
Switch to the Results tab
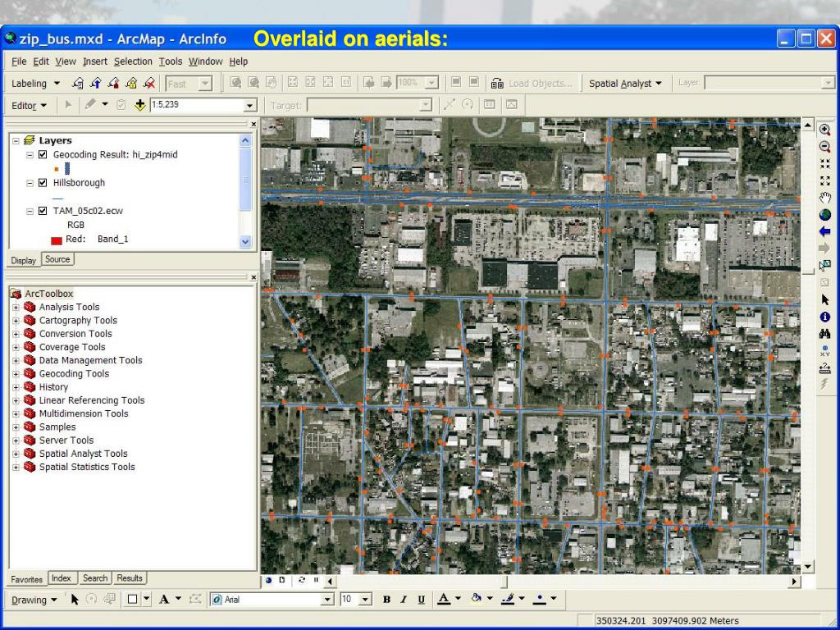130,578
